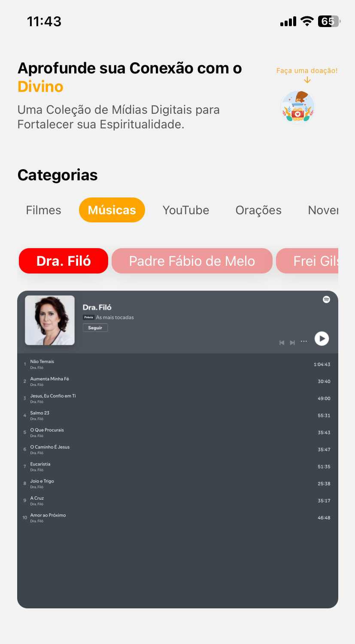Tap the Dra. Filó portrait thumbnail
The image size is (355, 644).
tap(50, 320)
